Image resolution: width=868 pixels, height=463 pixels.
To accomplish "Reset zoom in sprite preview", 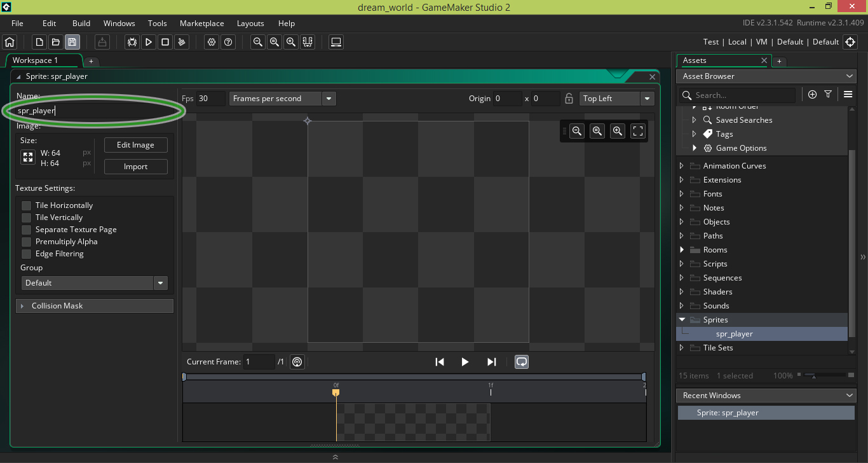I will pyautogui.click(x=597, y=131).
